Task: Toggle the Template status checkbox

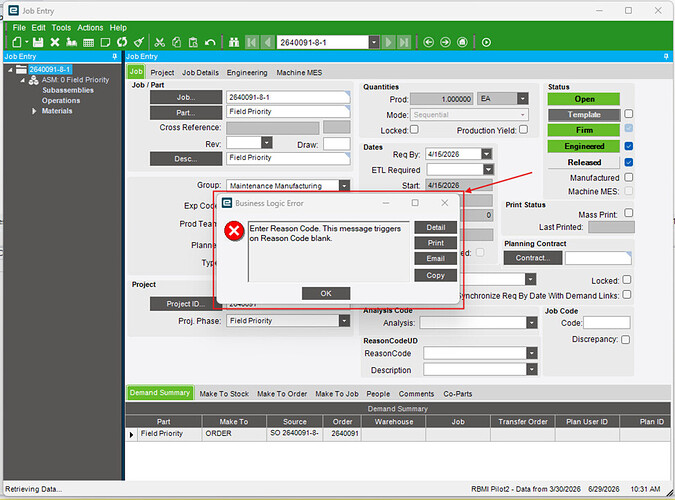Action: coord(629,114)
